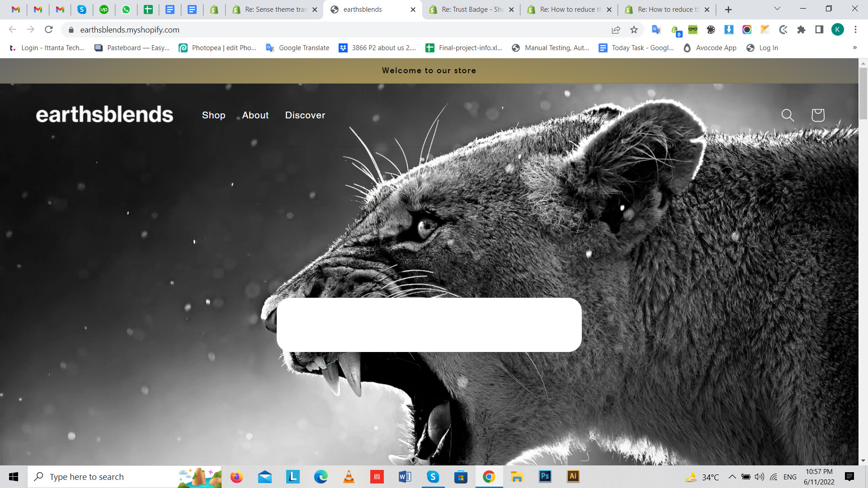This screenshot has width=868, height=488.
Task: Open the Chrome extensions puzzle icon
Action: (801, 30)
